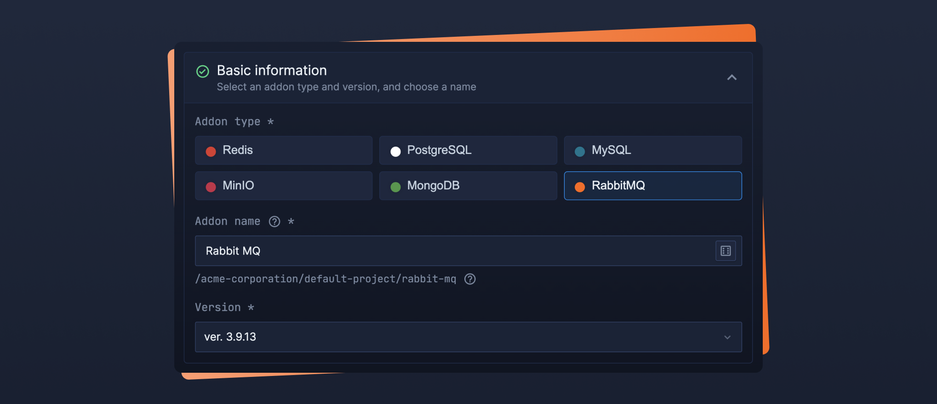Pick the MinIO addon type
937x404 pixels.
(x=284, y=186)
